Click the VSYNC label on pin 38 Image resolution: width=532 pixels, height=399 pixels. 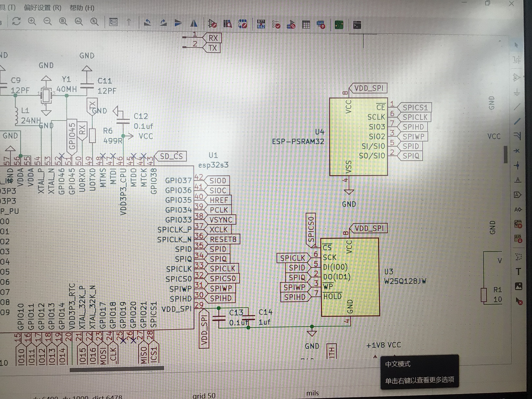pos(220,220)
